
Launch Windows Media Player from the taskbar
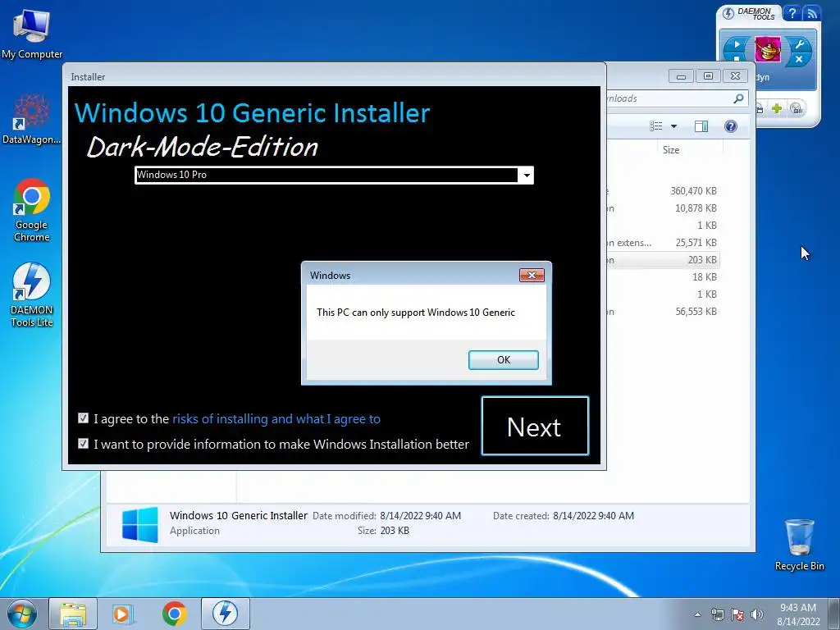coord(123,614)
